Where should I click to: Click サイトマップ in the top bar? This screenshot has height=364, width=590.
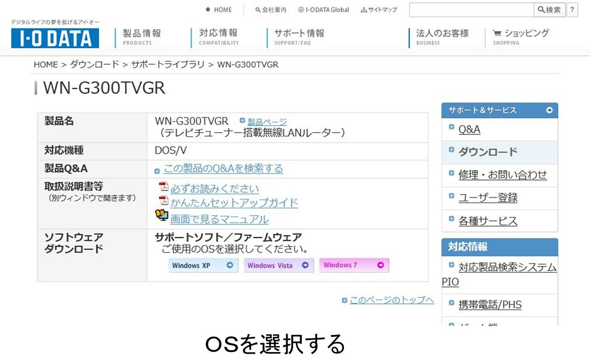point(383,10)
